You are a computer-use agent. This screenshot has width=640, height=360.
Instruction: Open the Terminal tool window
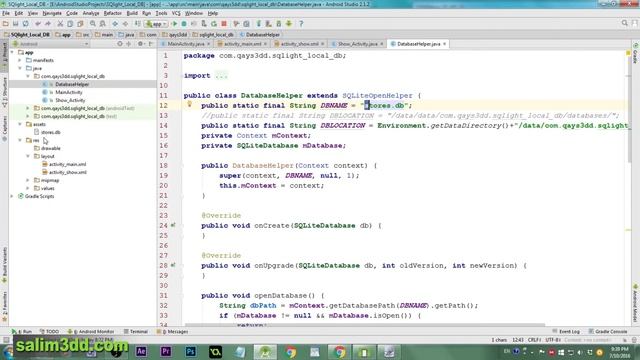(x=136, y=331)
